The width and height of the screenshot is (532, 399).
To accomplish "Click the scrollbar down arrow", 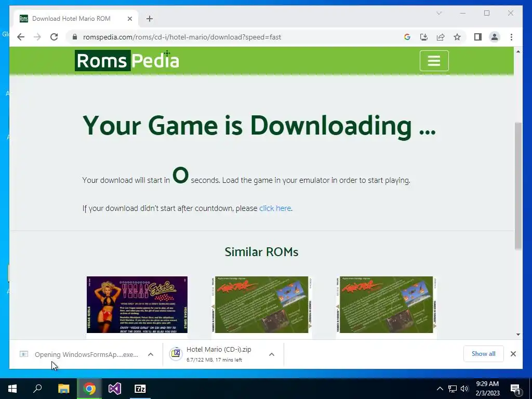I will click(x=518, y=335).
